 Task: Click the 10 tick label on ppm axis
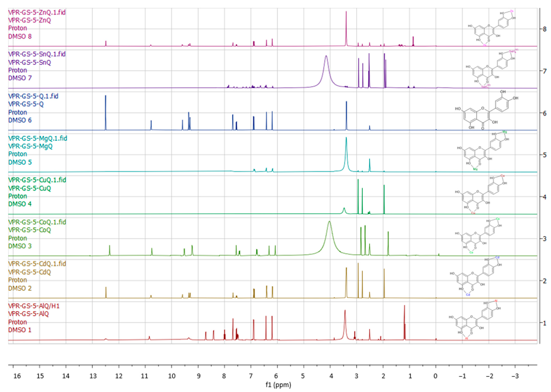[172, 376]
